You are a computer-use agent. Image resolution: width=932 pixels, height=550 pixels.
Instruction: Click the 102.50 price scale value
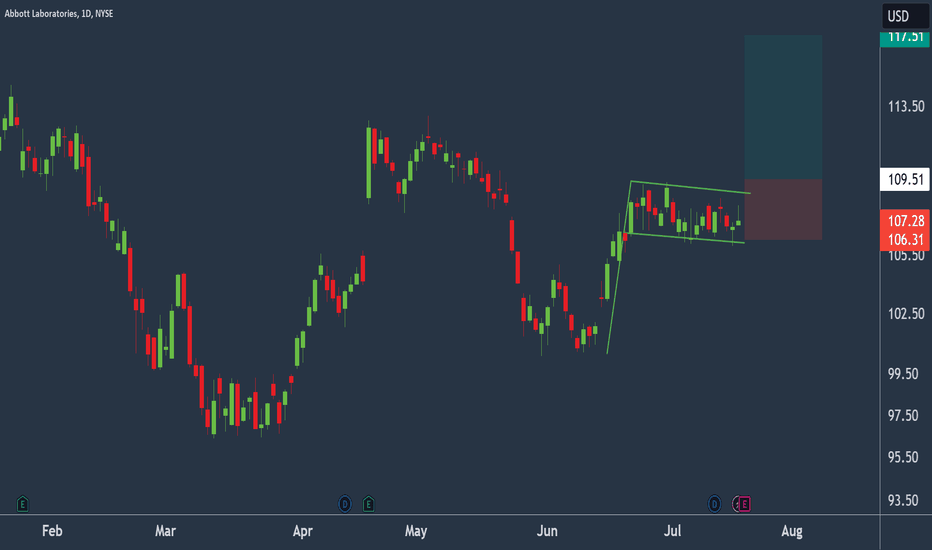(906, 314)
